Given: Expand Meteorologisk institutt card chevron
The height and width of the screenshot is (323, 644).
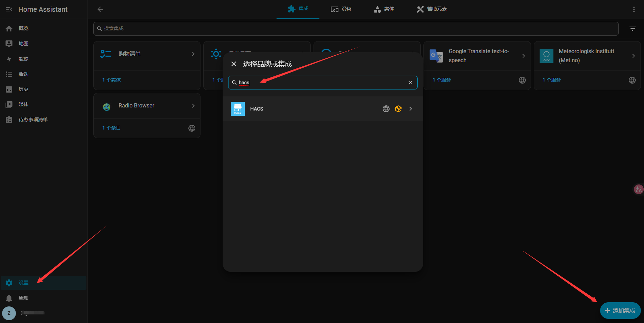Looking at the screenshot, I should click(634, 56).
